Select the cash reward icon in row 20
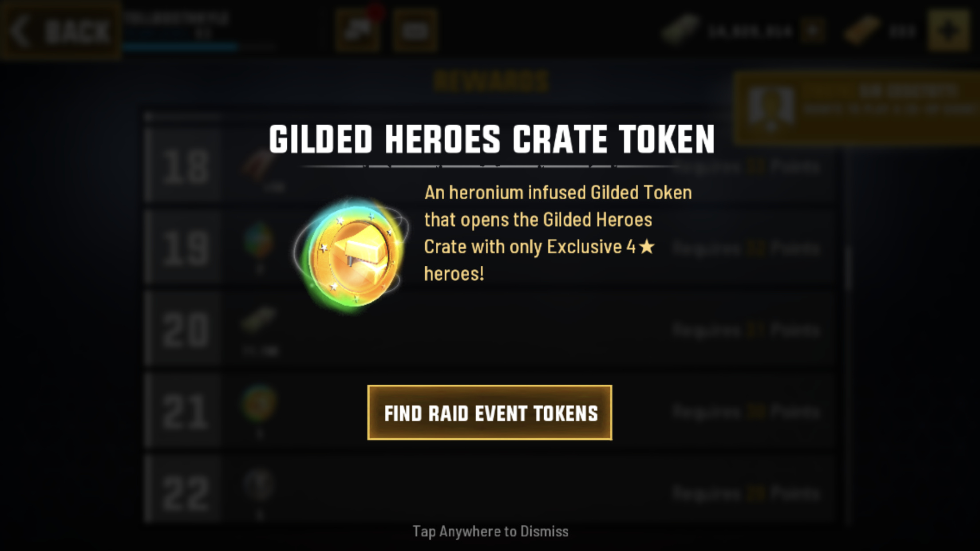This screenshot has height=551, width=980. [259, 319]
